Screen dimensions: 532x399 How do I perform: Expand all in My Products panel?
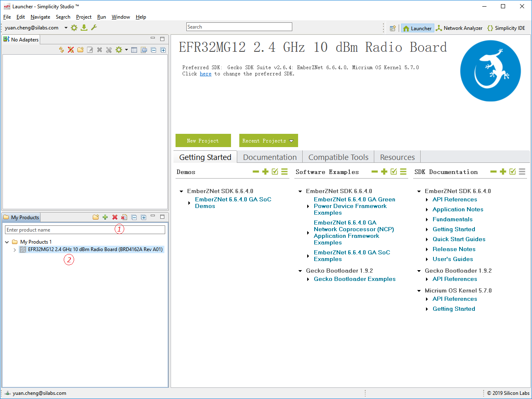tap(144, 217)
